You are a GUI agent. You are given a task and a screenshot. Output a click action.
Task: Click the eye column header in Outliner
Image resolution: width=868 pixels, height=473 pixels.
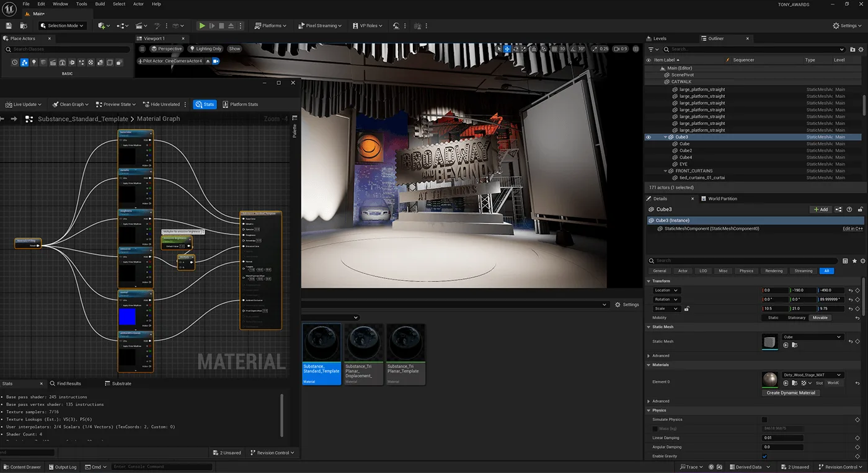(x=649, y=60)
